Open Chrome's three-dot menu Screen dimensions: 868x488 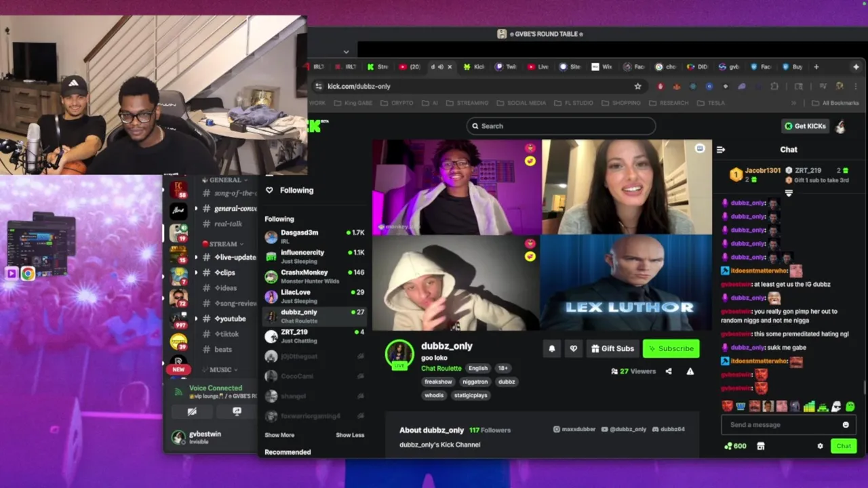(x=856, y=86)
